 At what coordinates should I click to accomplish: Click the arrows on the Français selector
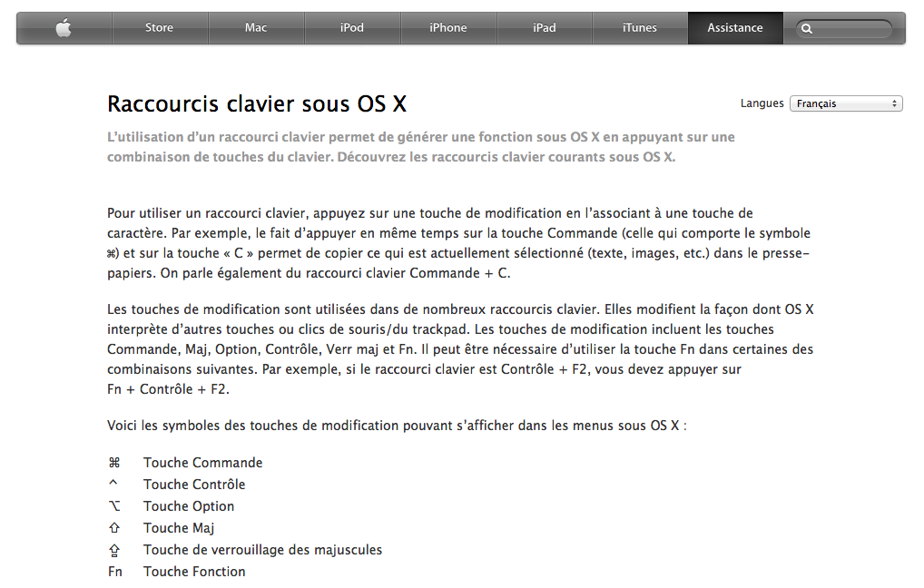[894, 103]
